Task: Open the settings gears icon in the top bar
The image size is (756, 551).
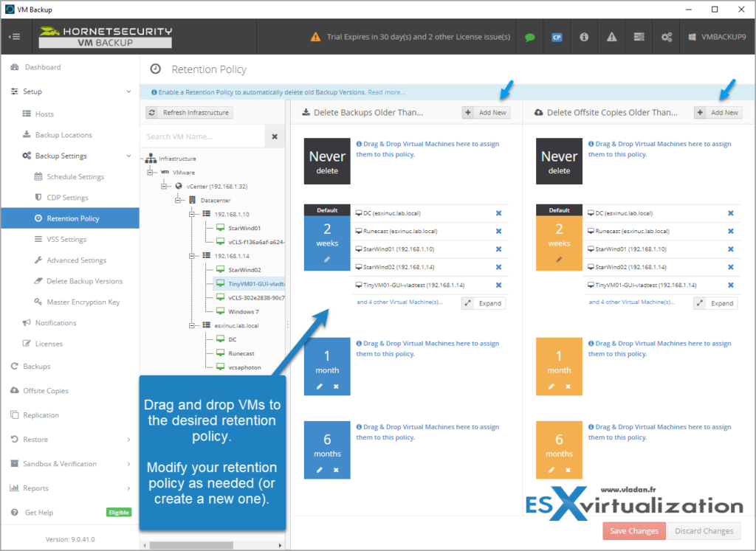Action: point(666,36)
